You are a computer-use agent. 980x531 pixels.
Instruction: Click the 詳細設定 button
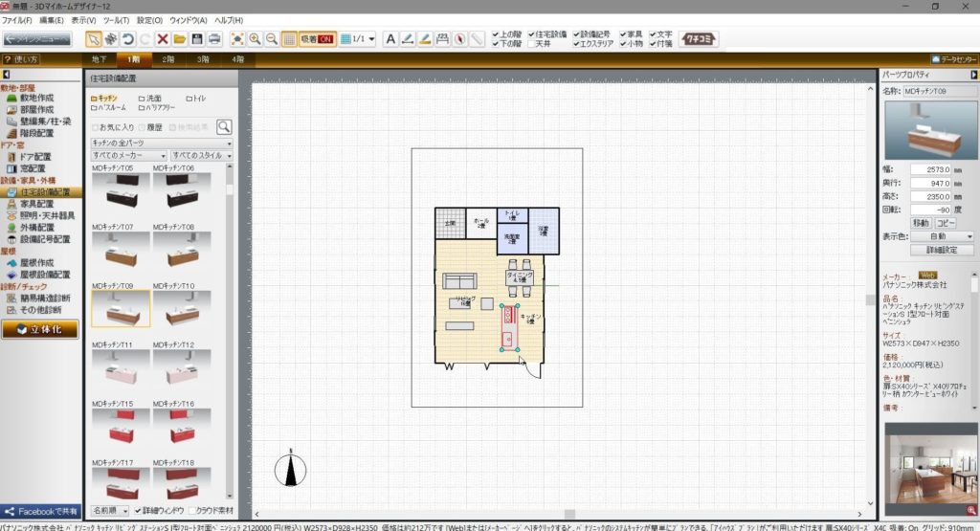[941, 249]
